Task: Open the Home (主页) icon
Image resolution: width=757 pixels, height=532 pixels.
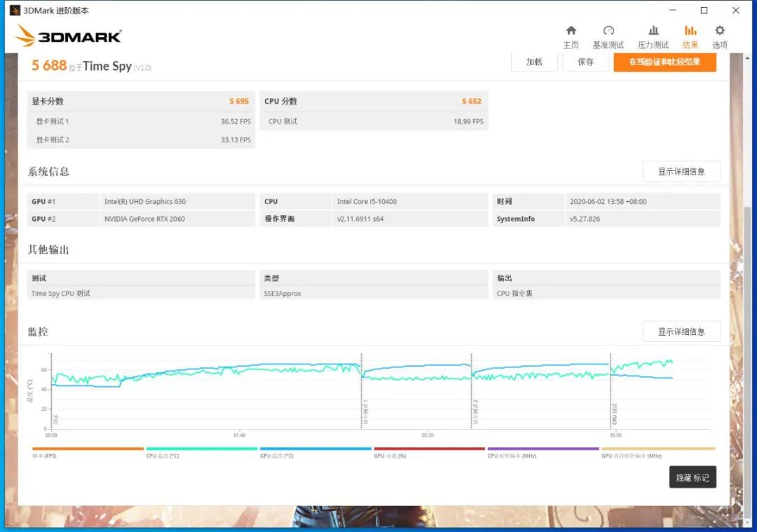Action: click(x=571, y=31)
